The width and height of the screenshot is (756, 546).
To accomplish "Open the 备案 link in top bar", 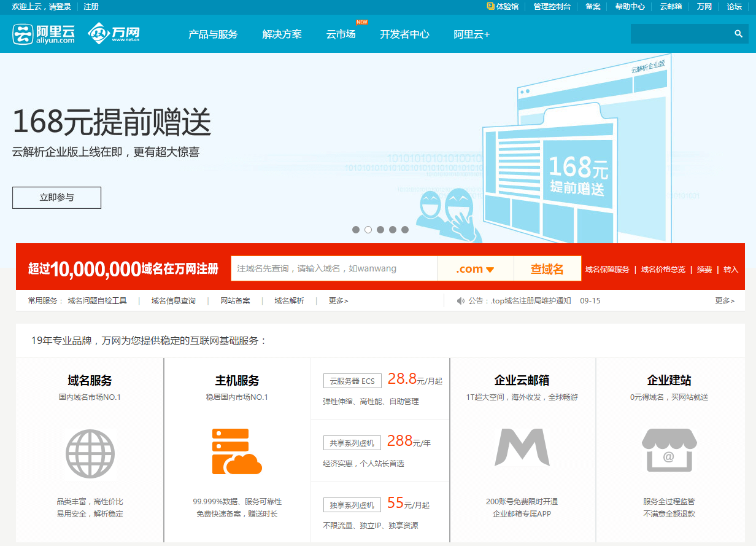I will click(593, 7).
